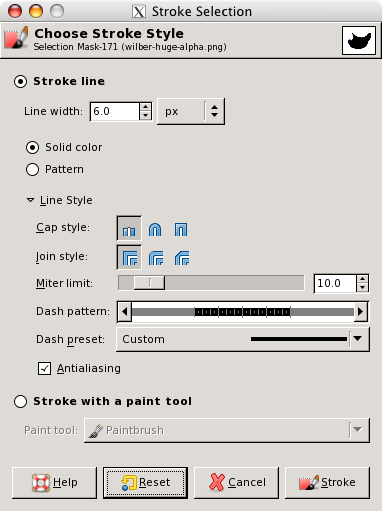The image size is (382, 511).
Task: Select the bevel join style icon
Action: tap(182, 258)
